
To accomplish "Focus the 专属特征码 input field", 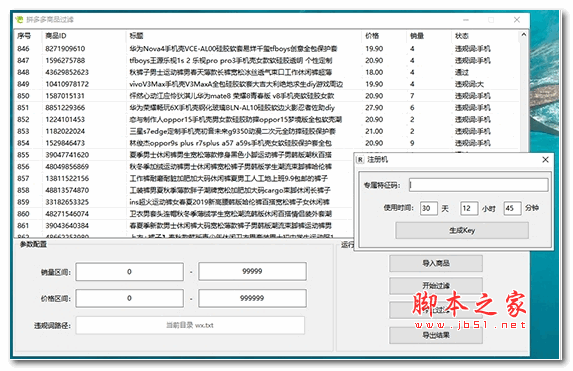I will coord(478,185).
